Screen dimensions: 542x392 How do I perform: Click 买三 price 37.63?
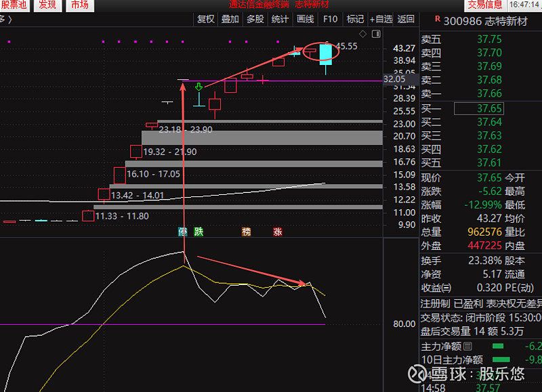(489, 135)
